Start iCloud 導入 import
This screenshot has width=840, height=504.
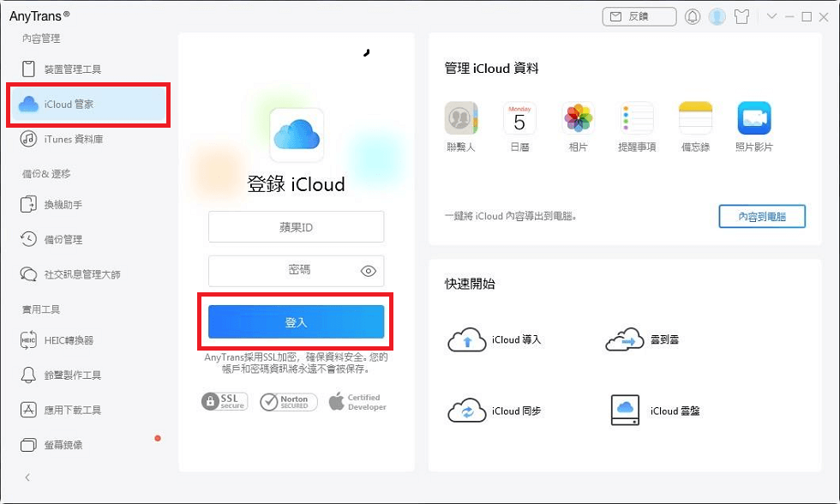tap(494, 339)
